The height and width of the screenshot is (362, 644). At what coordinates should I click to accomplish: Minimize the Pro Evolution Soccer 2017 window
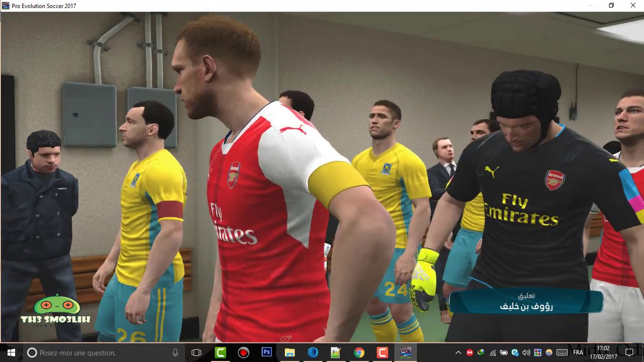pyautogui.click(x=590, y=6)
